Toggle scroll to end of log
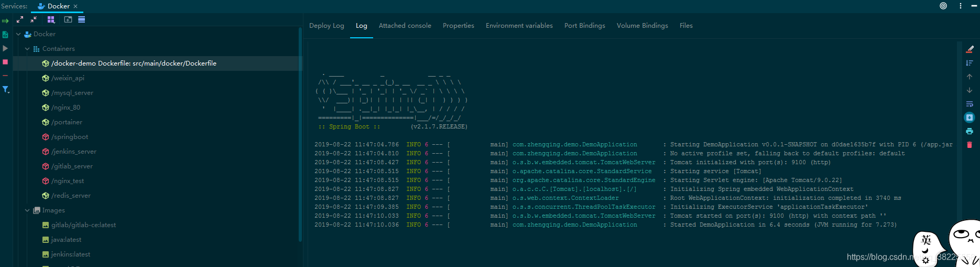 pos(970,118)
